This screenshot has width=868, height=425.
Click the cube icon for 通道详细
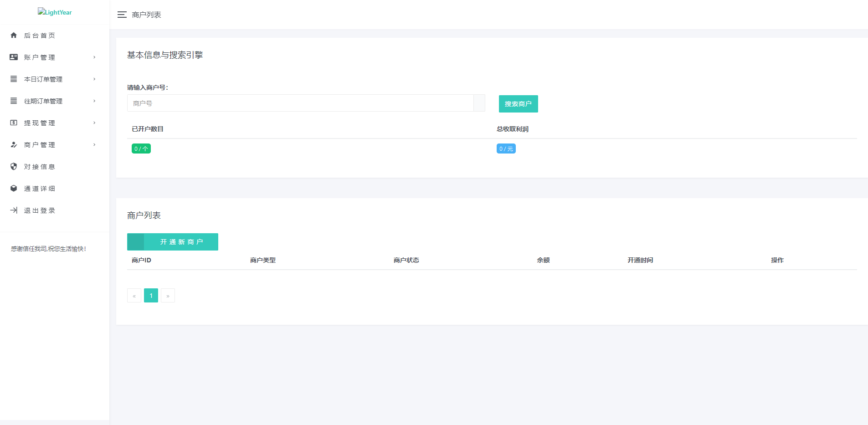[x=14, y=188]
